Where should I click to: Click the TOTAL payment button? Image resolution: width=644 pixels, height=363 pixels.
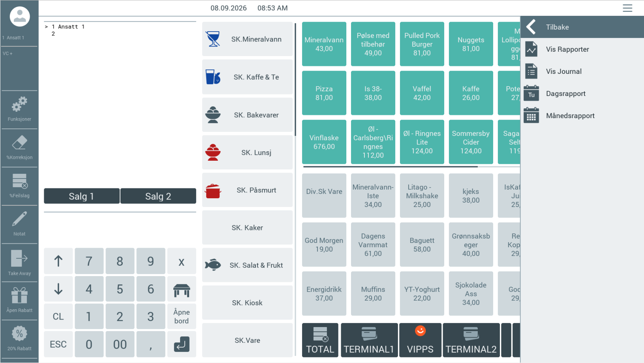point(320,340)
